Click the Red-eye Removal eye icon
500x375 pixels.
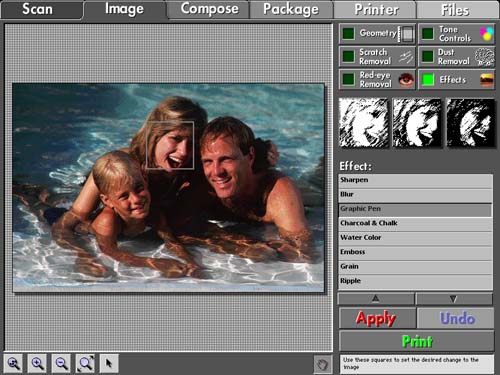(x=406, y=80)
